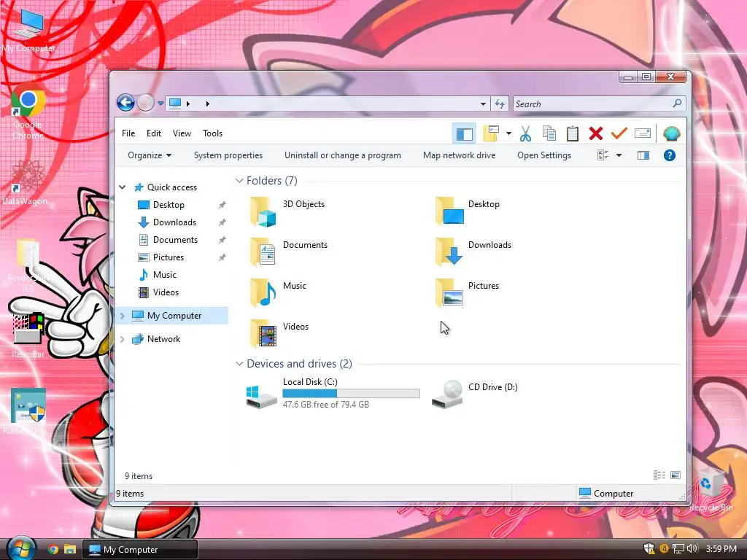This screenshot has width=747, height=560.
Task: Click the teal shell icon in toolbar
Action: pyautogui.click(x=671, y=134)
